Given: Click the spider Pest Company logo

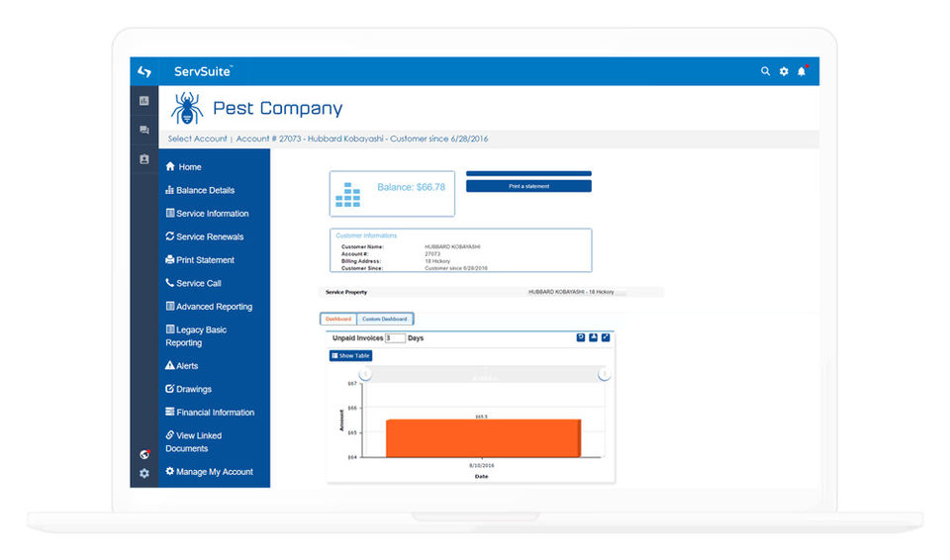Looking at the screenshot, I should click(x=187, y=108).
